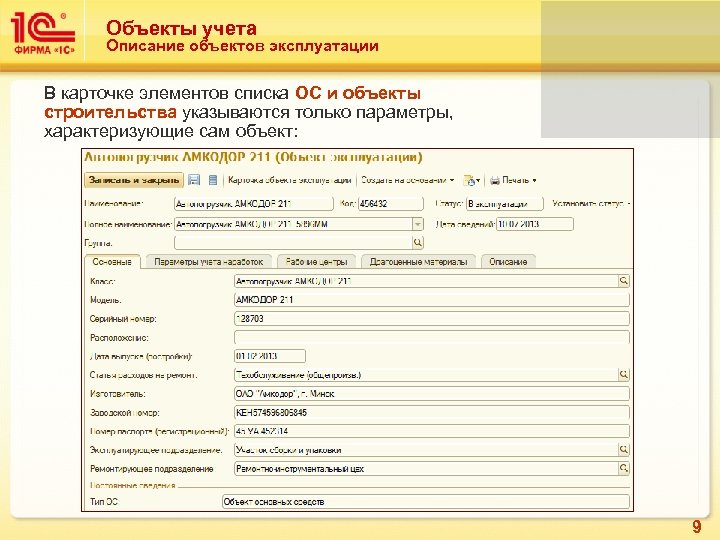Switch to Параметры учета наработок tab
The height and width of the screenshot is (540, 720).
208,262
